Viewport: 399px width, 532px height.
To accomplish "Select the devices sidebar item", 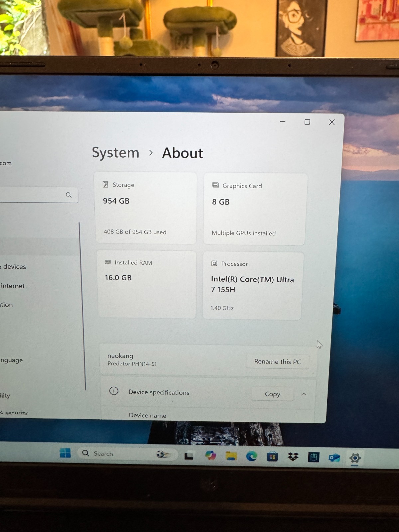I will (x=15, y=267).
